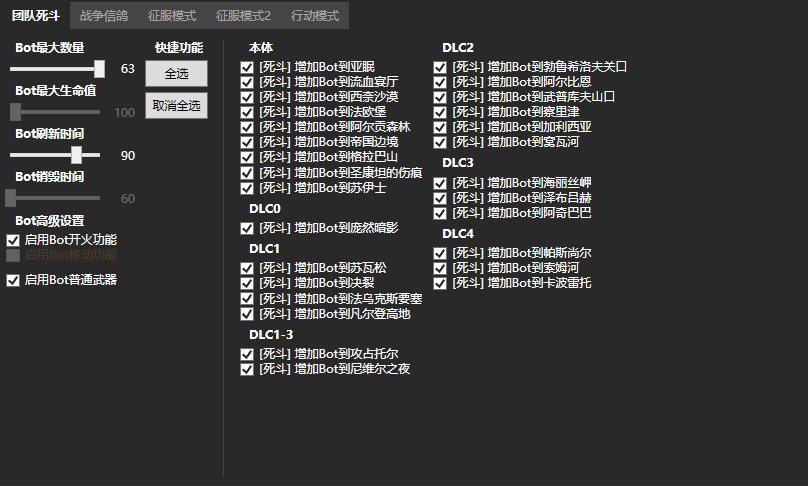This screenshot has width=808, height=486.
Task: Toggle 增加Bot到苏伊士 checkbox
Action: tap(247, 188)
